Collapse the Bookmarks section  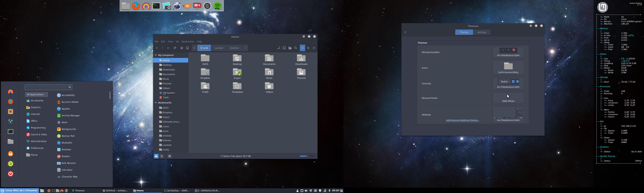tap(156, 103)
